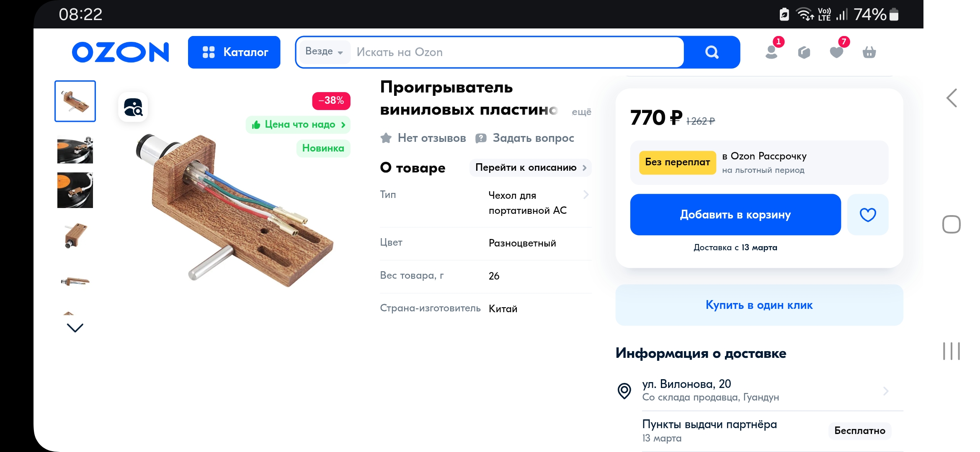Click the search magnifier button

click(x=712, y=52)
